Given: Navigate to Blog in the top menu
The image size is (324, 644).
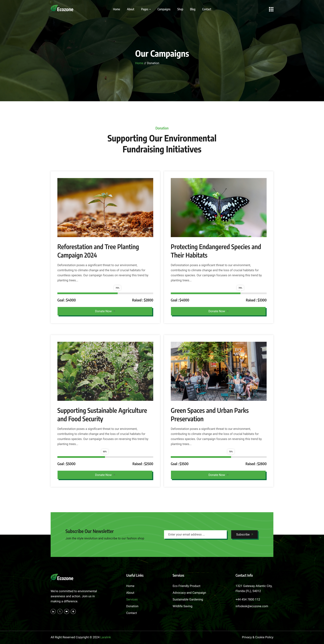Looking at the screenshot, I should (193, 9).
